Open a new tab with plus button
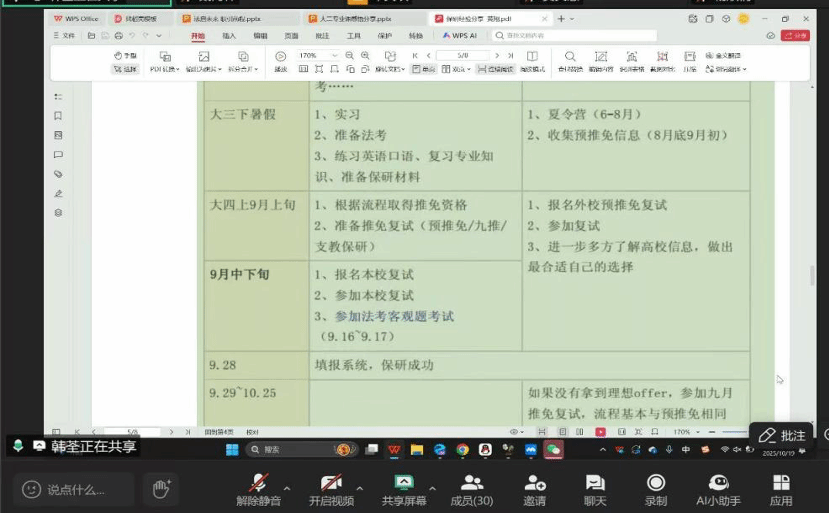The image size is (830, 514). (x=561, y=19)
